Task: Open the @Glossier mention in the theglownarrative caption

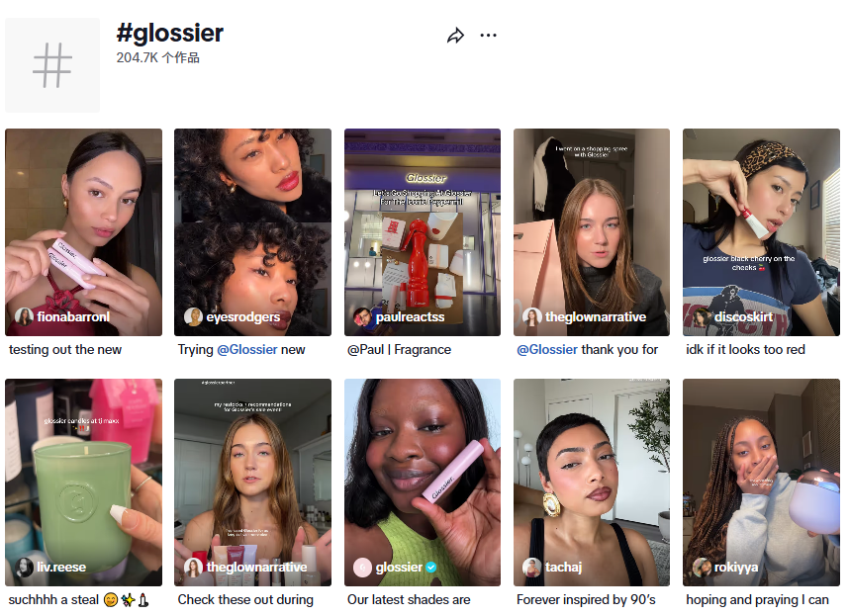Action: 547,350
